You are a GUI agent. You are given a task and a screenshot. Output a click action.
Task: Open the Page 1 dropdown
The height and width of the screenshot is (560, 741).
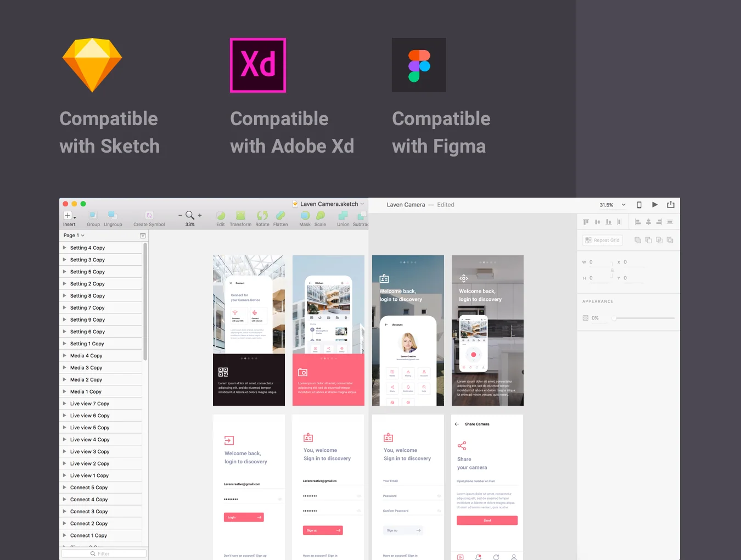point(74,236)
